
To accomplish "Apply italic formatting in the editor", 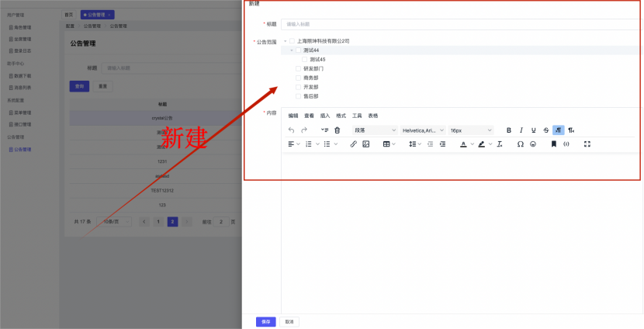I will point(521,130).
